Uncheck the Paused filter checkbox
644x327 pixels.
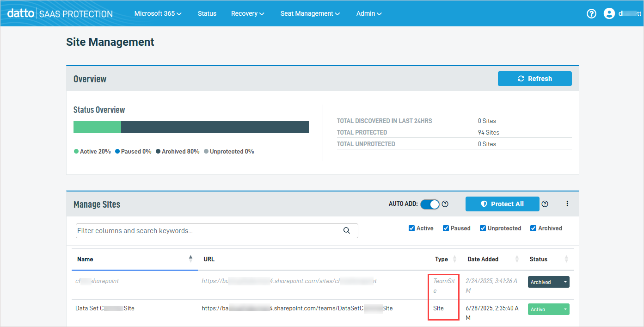[x=446, y=228]
